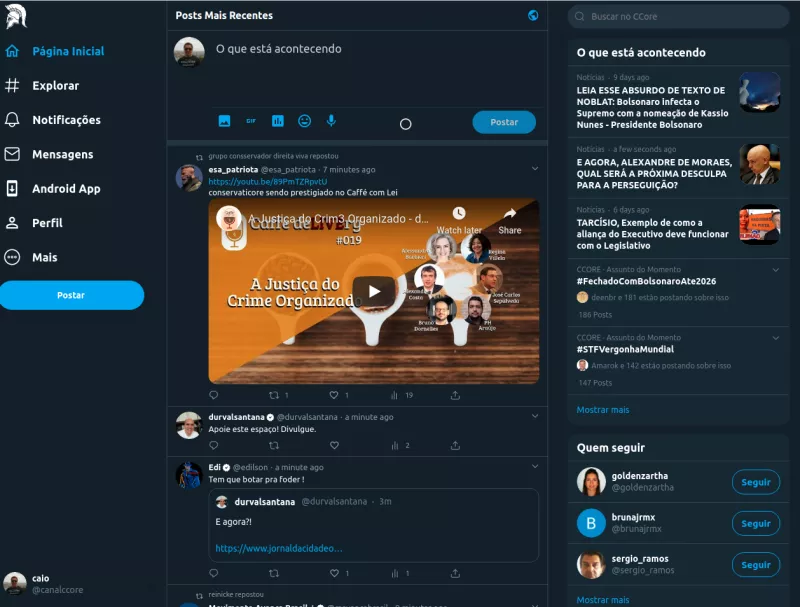Reply to Edi's post

[x=214, y=573]
